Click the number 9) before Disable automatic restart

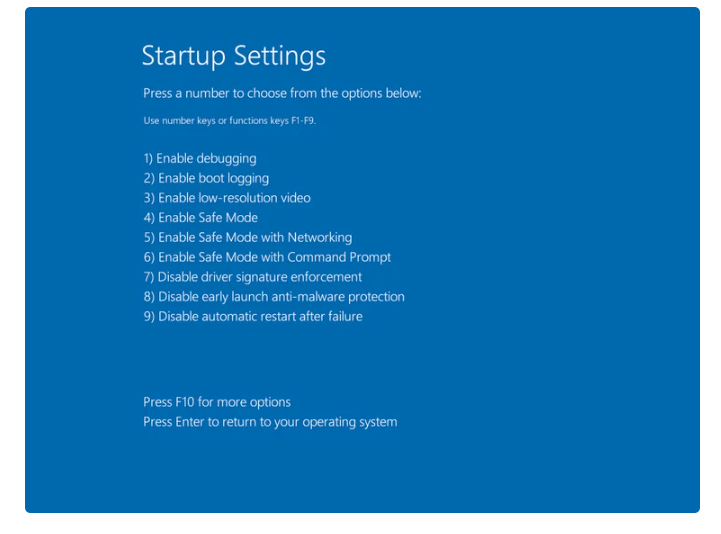(148, 316)
